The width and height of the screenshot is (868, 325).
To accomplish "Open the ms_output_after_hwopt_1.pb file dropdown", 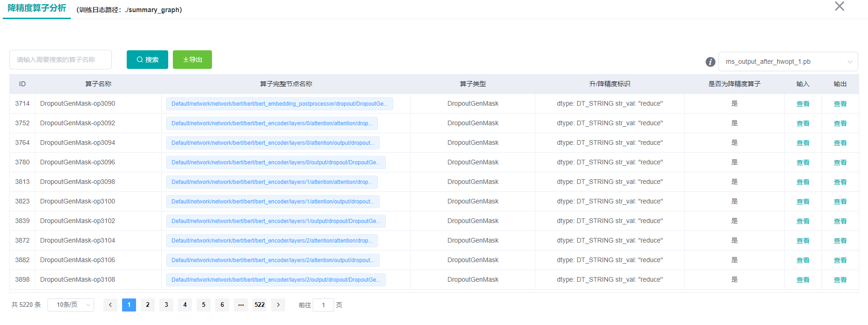I will pos(788,61).
